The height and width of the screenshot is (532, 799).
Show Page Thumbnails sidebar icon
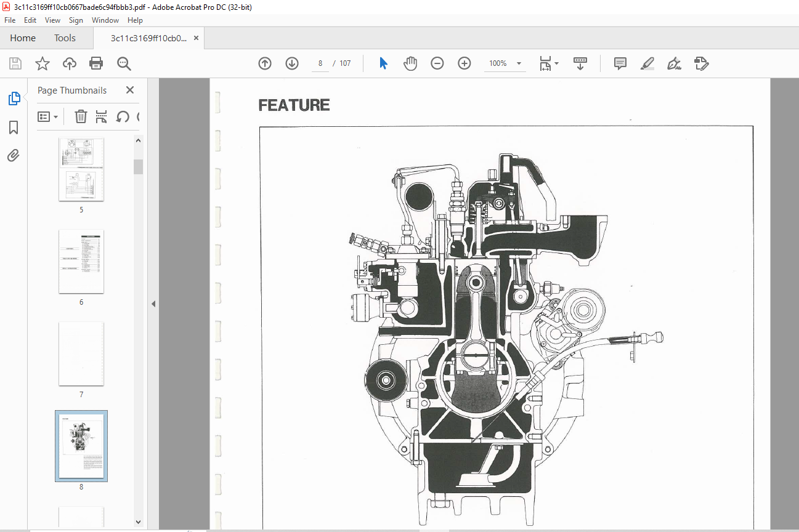(x=14, y=98)
